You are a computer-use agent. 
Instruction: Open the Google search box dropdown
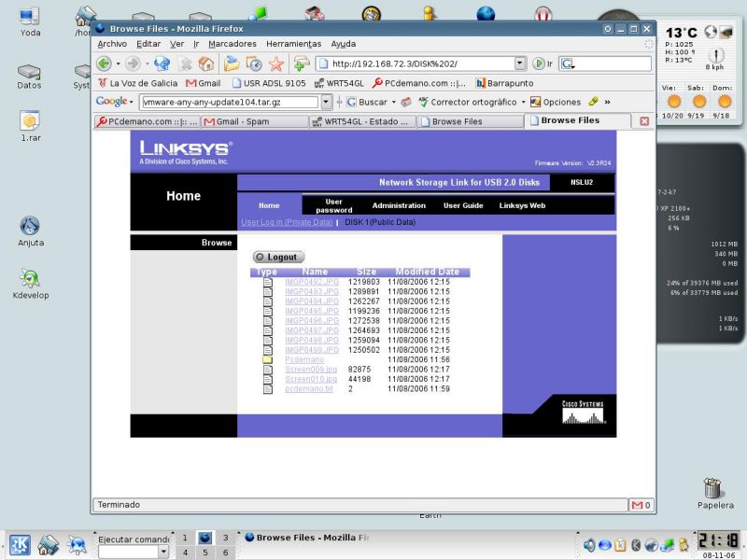click(326, 102)
